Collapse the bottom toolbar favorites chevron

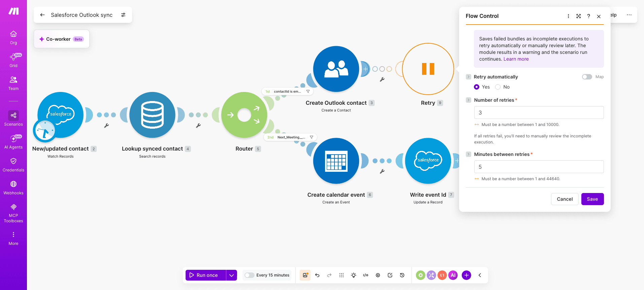coord(480,275)
